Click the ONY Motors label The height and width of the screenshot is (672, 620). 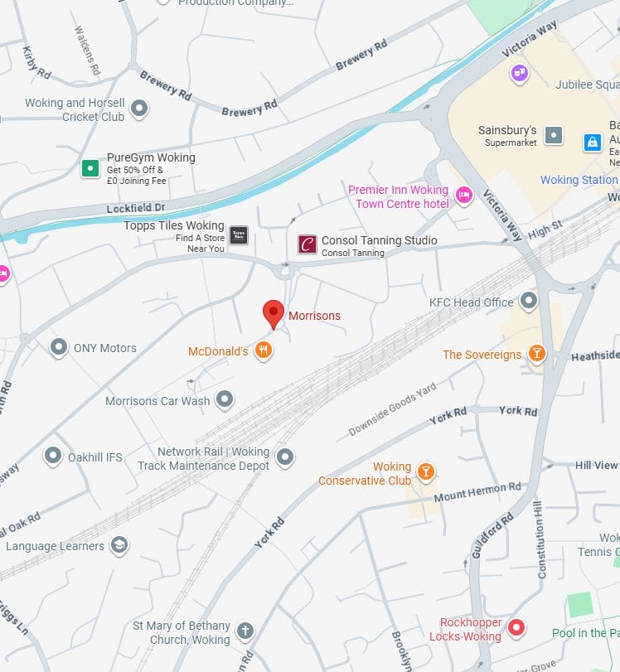105,348
